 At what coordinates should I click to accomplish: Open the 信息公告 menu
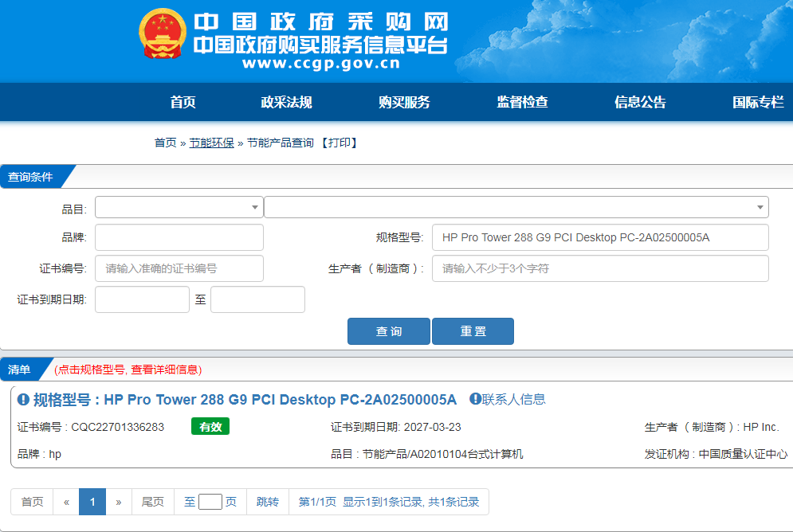tap(640, 102)
